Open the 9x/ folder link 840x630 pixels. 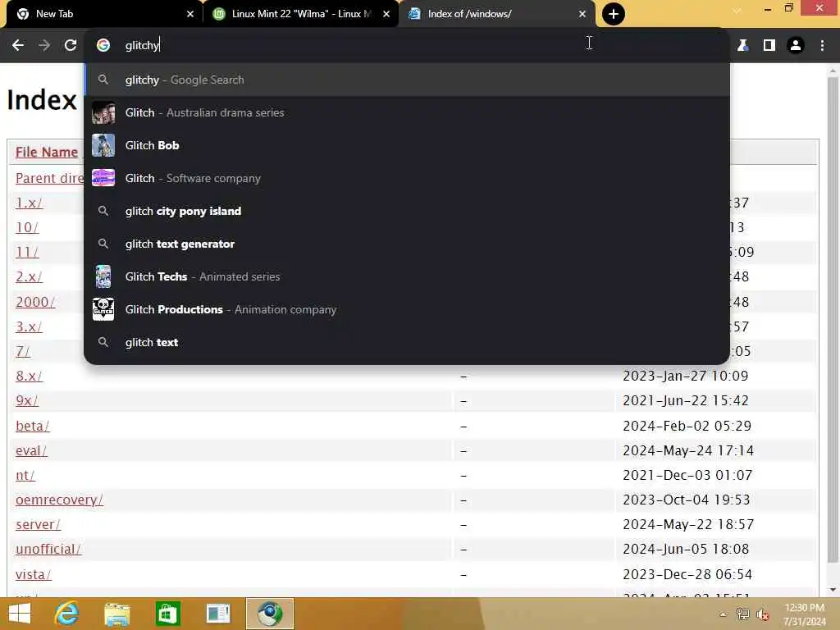click(27, 400)
